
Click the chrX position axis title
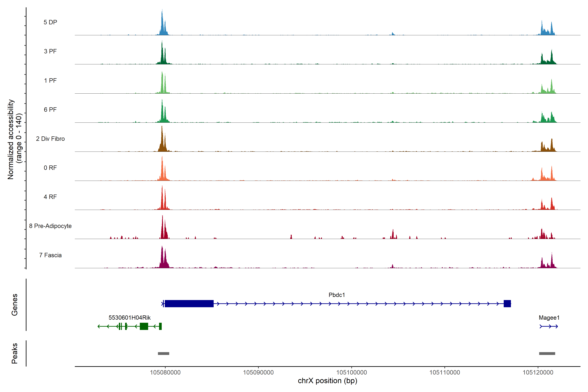(327, 381)
